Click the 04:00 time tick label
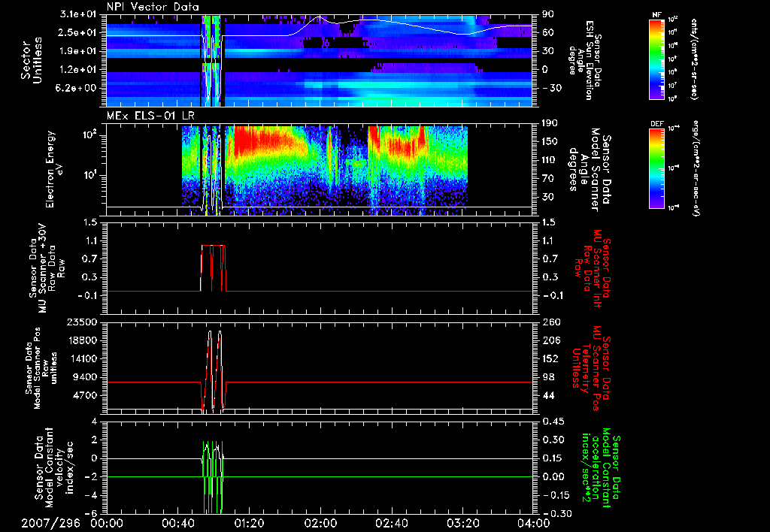This screenshot has width=770, height=532. [533, 523]
